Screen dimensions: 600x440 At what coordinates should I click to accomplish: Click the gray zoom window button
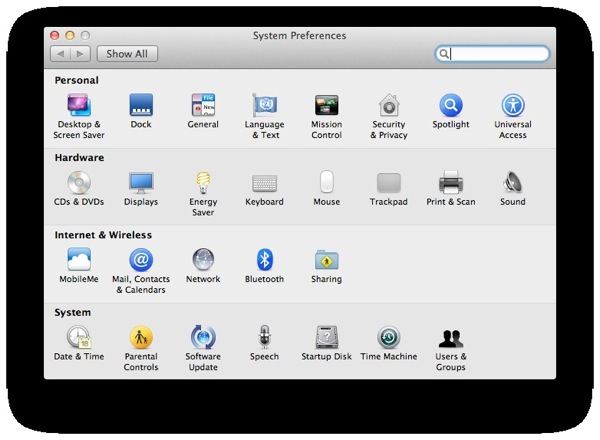pyautogui.click(x=85, y=36)
